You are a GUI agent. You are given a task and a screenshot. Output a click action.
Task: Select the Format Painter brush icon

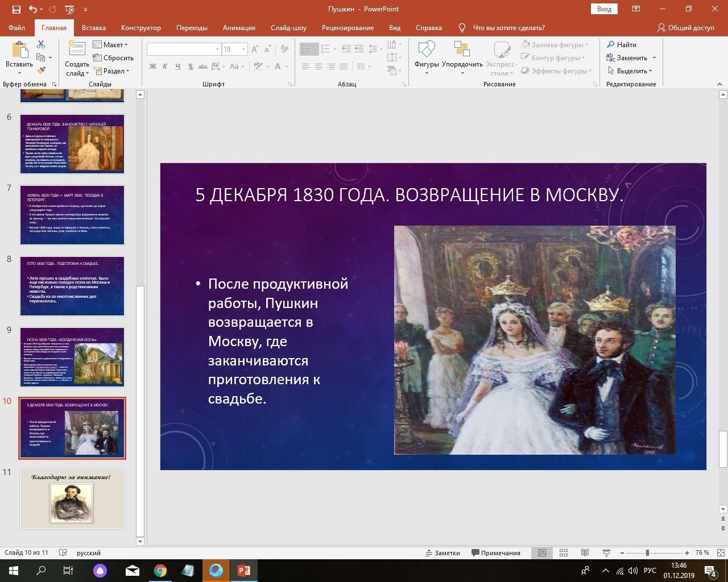pos(41,70)
